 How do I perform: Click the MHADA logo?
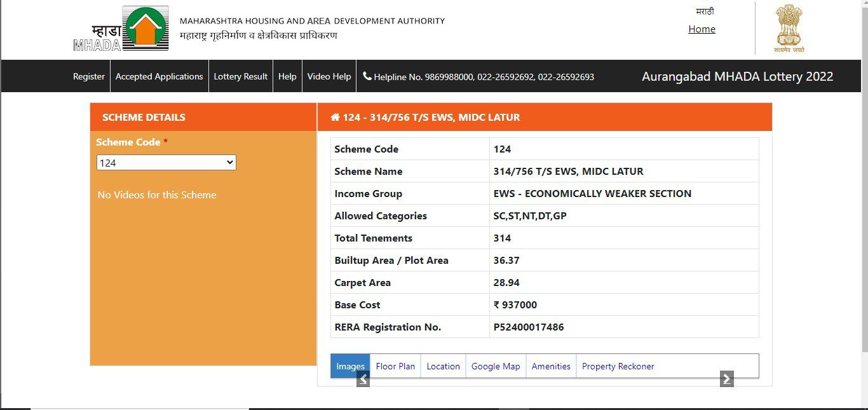(x=121, y=29)
